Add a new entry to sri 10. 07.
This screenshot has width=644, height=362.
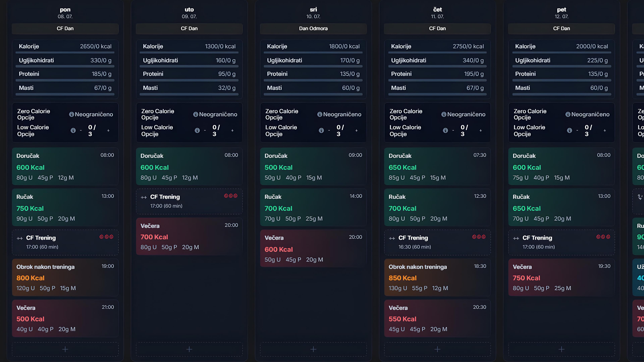coord(313,349)
